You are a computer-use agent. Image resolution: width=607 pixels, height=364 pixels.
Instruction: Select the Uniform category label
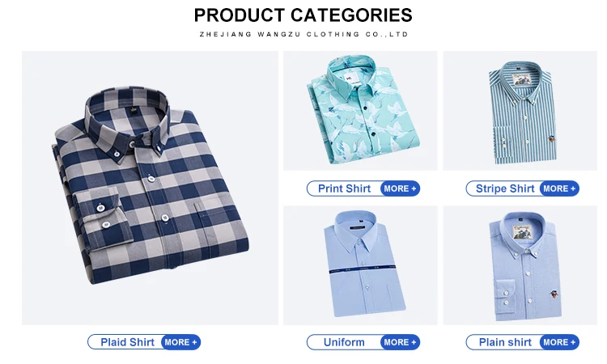[x=344, y=342]
